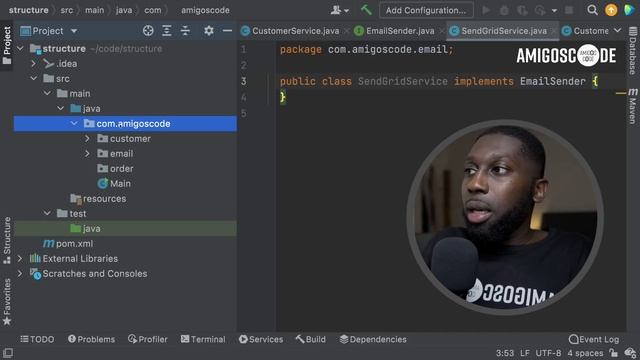Close the CustomerService.java tab
This screenshot has height=360, width=640.
[x=346, y=31]
